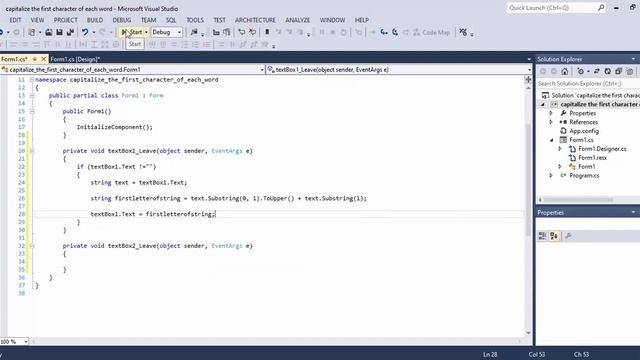The width and height of the screenshot is (640, 360).
Task: Click the search magnifier in Quick Launch
Action: pyautogui.click(x=601, y=8)
